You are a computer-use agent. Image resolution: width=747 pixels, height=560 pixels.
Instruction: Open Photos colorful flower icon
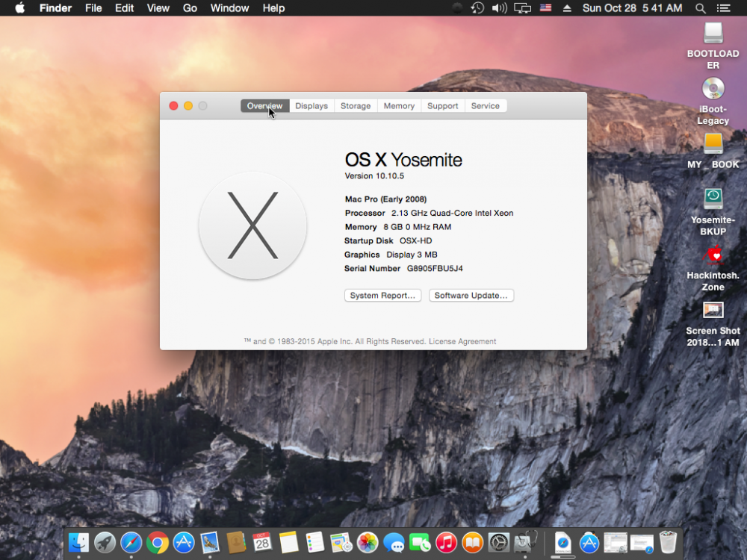point(368,542)
